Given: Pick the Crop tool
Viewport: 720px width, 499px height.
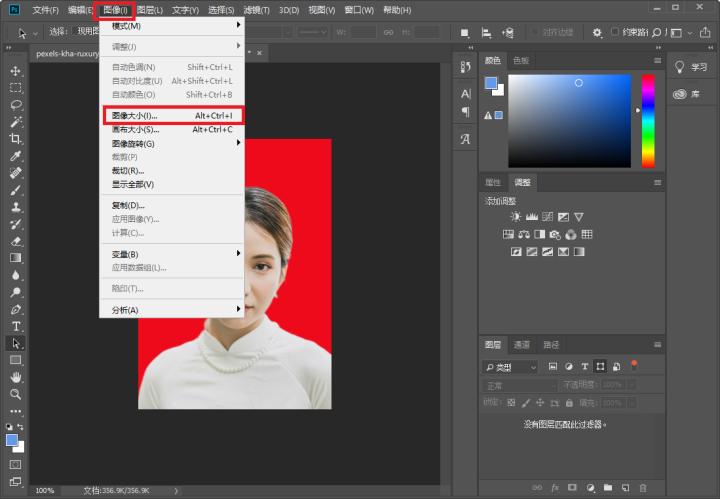Looking at the screenshot, I should (x=16, y=139).
